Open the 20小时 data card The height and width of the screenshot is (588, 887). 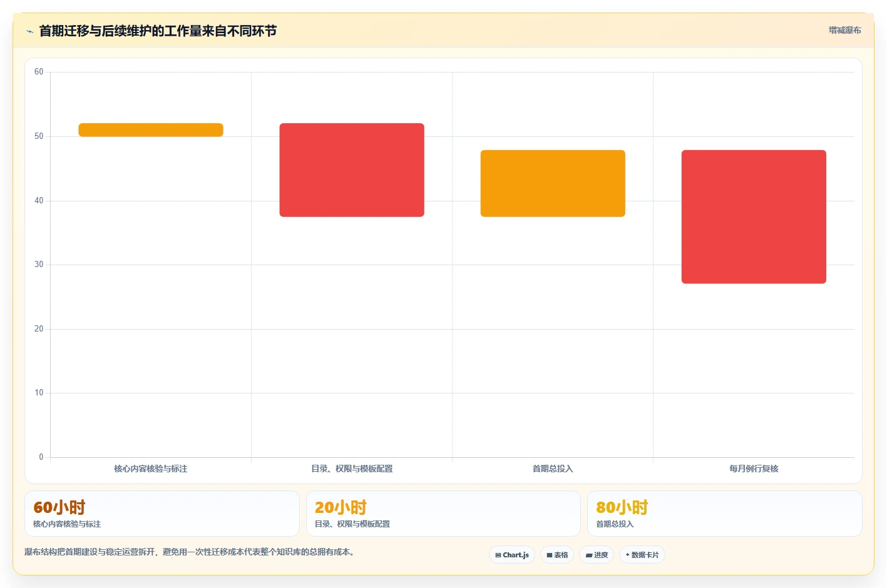pyautogui.click(x=443, y=514)
